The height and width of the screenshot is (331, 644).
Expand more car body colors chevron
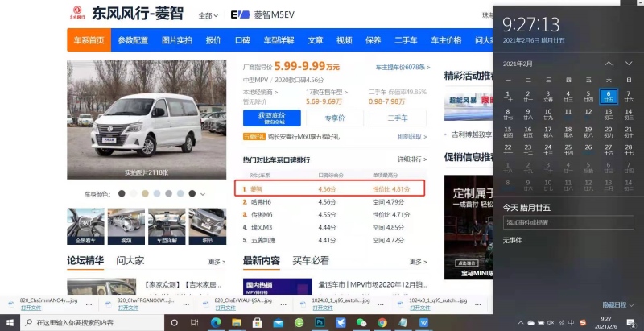pos(203,194)
